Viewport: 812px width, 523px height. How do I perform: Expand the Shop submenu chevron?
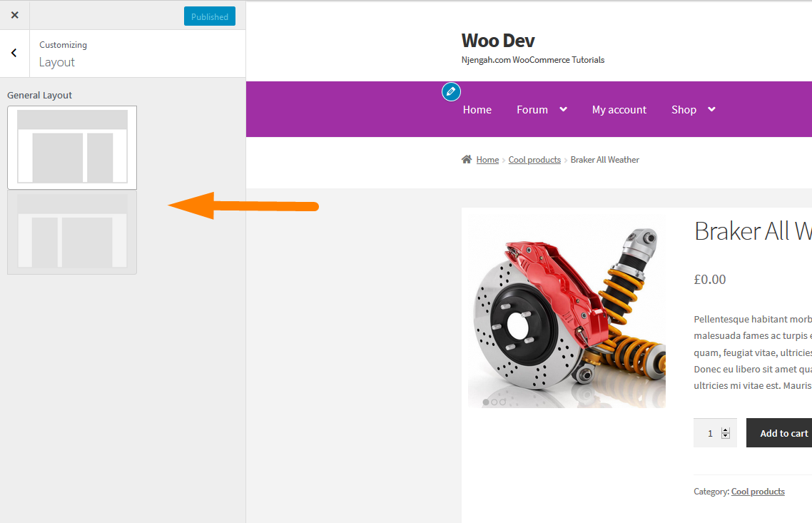click(x=711, y=109)
